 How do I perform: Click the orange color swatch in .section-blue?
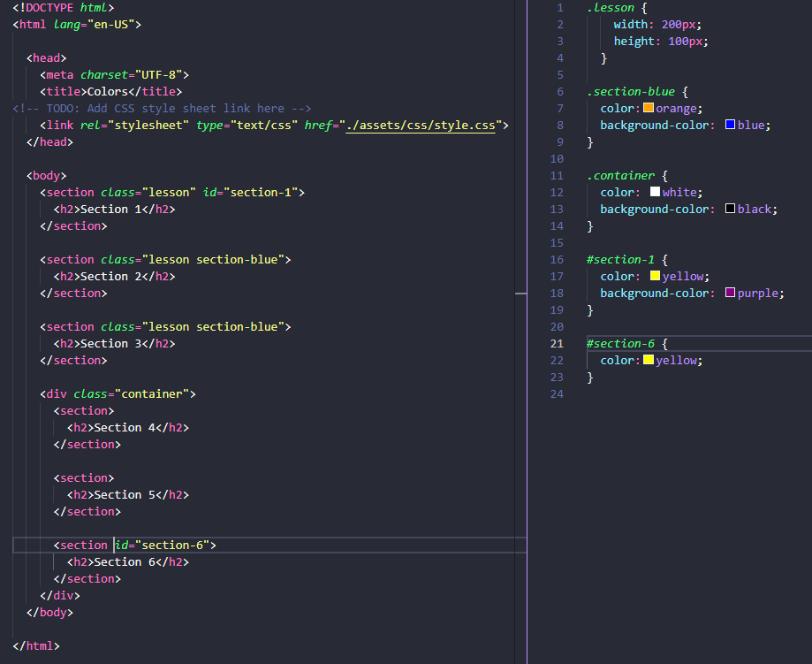[x=649, y=108]
